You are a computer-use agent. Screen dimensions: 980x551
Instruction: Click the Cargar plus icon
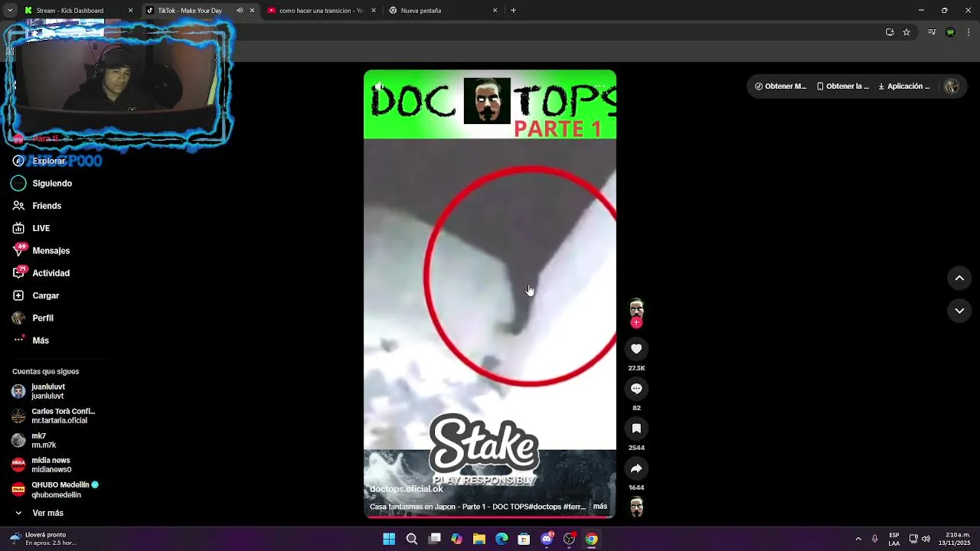18,295
